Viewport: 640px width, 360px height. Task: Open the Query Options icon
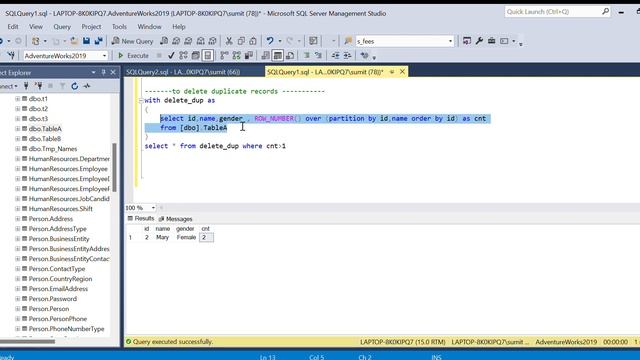click(196, 56)
